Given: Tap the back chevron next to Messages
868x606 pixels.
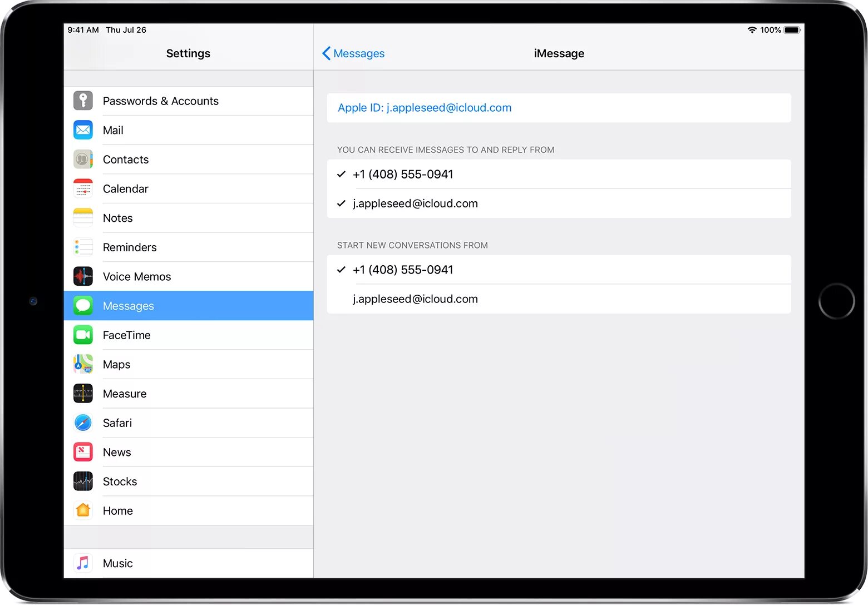Looking at the screenshot, I should [x=326, y=53].
